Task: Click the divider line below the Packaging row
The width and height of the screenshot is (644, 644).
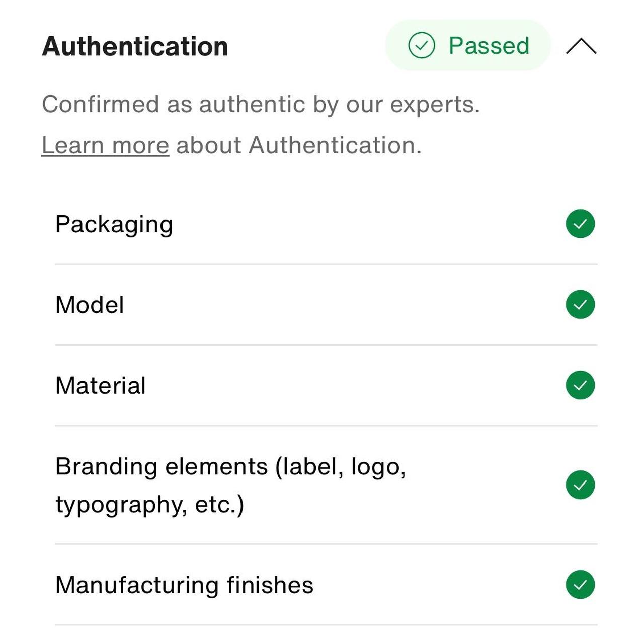Action: pos(326,264)
